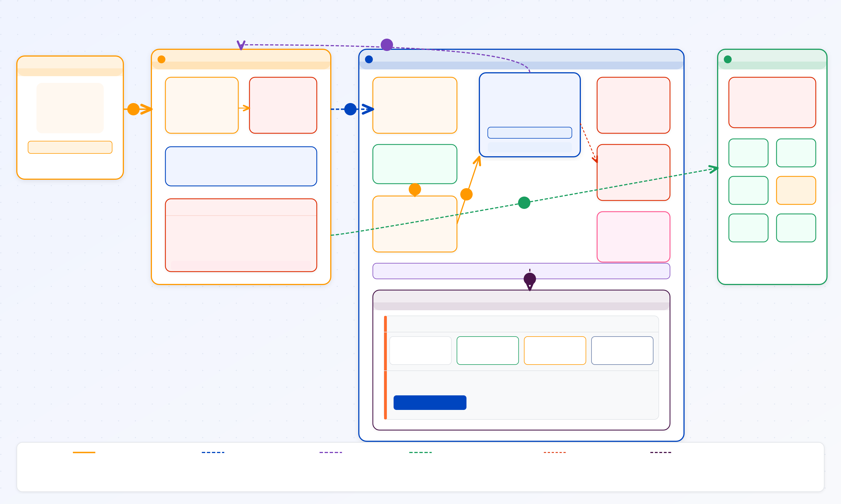Pick the orange swatch in the green card grid
Screen dimensions: 841x504
[x=796, y=190]
